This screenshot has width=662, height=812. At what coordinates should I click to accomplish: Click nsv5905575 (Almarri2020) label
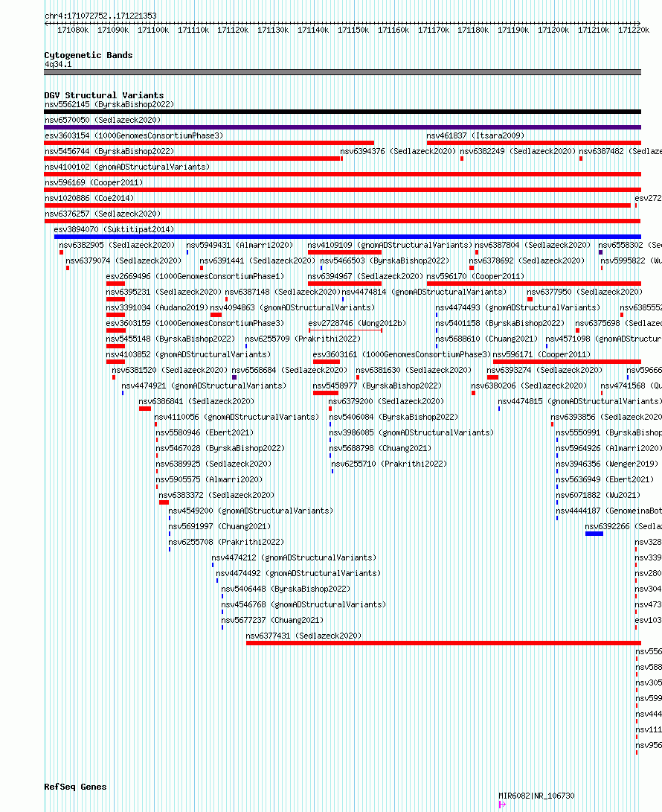pyautogui.click(x=209, y=479)
